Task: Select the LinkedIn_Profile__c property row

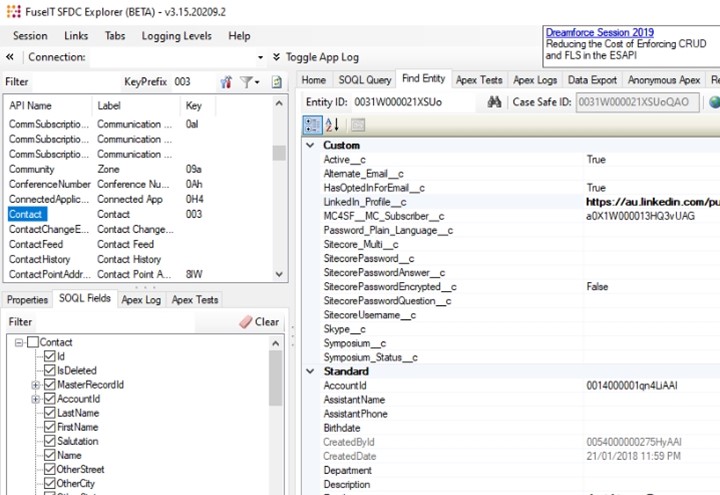Action: pos(512,202)
